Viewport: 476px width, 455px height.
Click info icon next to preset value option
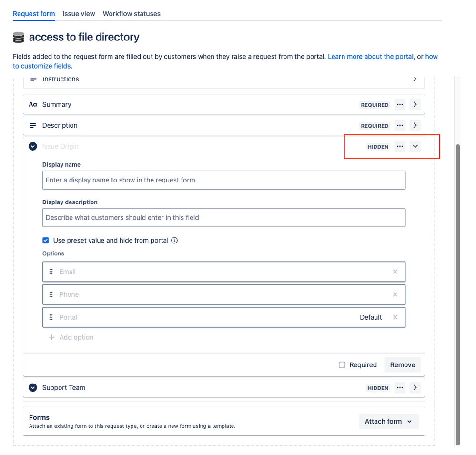174,241
